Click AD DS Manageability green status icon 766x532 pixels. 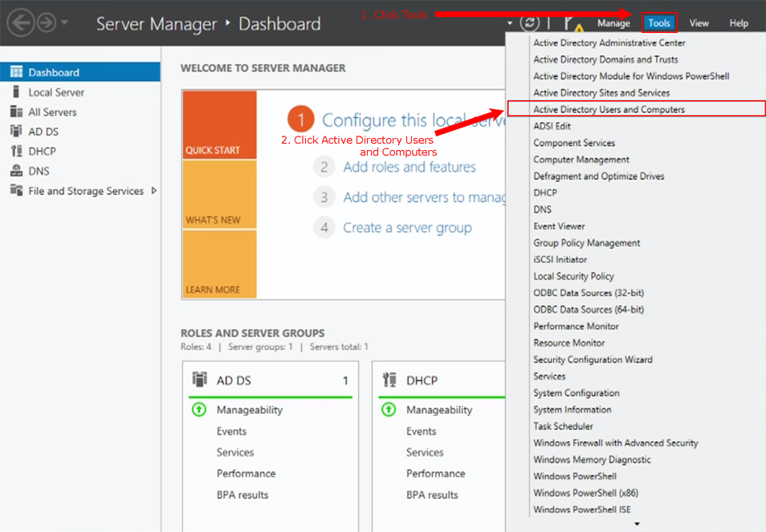click(x=199, y=409)
